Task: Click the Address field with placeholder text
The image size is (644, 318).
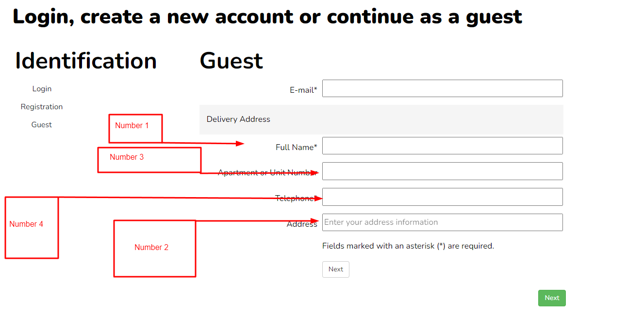Action: [x=442, y=222]
